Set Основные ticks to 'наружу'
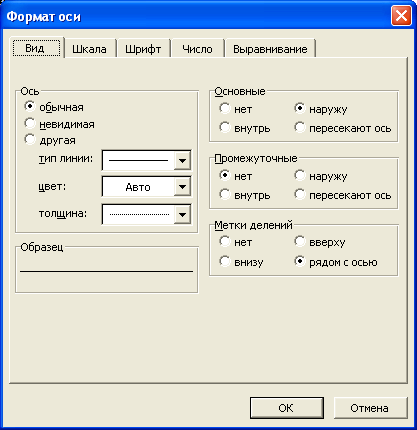The image size is (417, 430). click(300, 108)
